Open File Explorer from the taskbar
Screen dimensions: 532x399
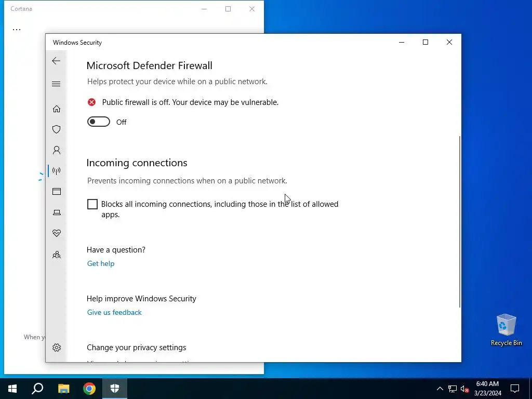click(x=63, y=389)
